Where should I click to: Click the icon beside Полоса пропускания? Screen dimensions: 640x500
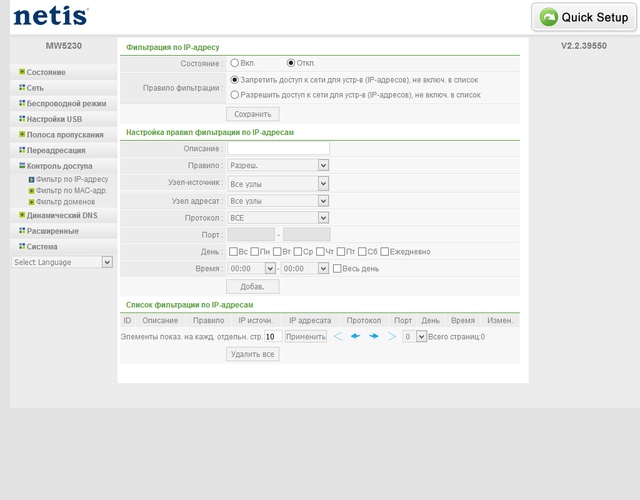(x=22, y=134)
